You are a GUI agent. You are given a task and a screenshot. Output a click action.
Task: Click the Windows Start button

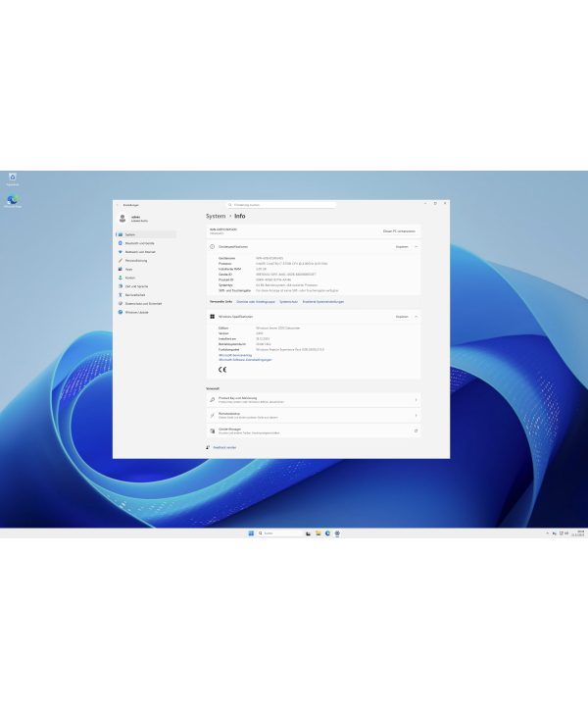(251, 533)
